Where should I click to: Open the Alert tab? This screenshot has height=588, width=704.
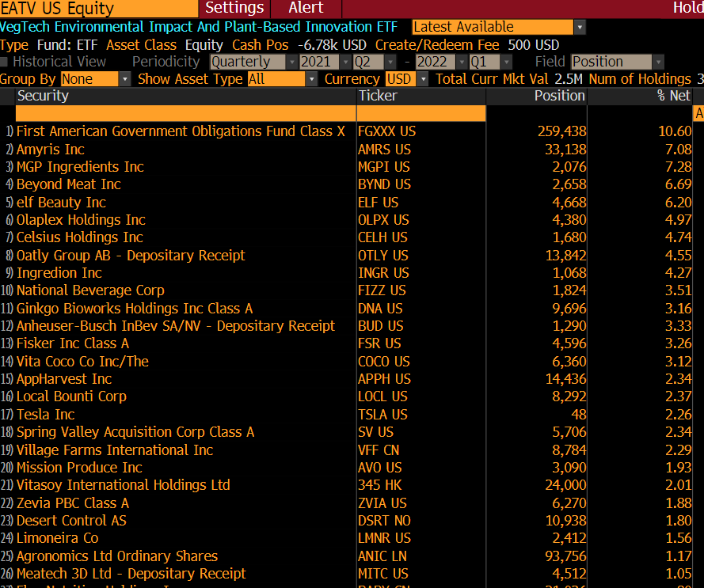[306, 8]
